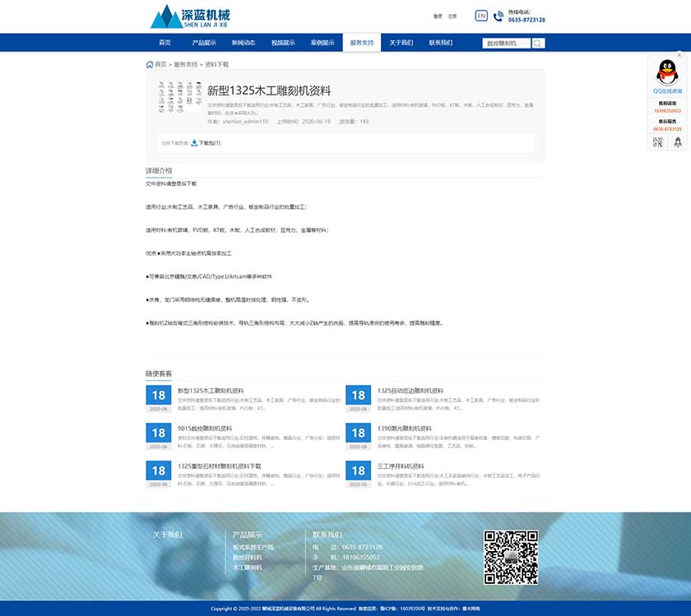Go to the 视频展示 nav item
Screen dimensions: 691x616
point(283,43)
